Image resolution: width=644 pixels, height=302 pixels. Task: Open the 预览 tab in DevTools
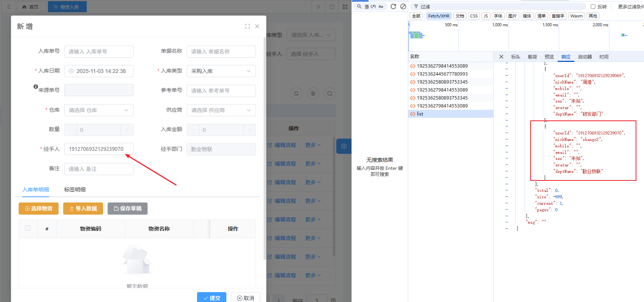click(549, 57)
